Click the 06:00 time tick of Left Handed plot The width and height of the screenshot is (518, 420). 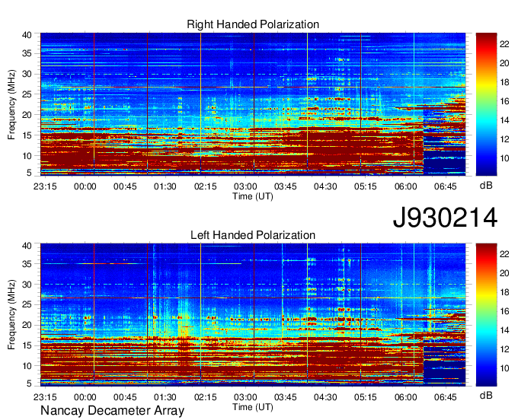tap(406, 397)
